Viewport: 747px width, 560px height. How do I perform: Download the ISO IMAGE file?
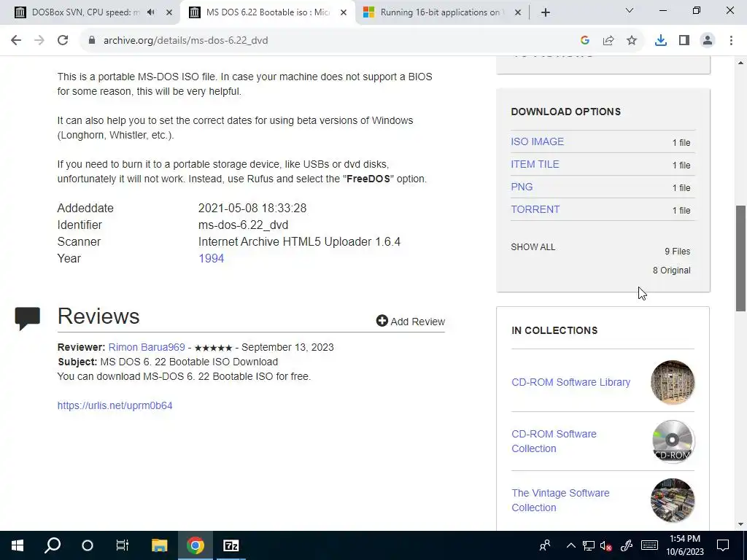coord(538,141)
